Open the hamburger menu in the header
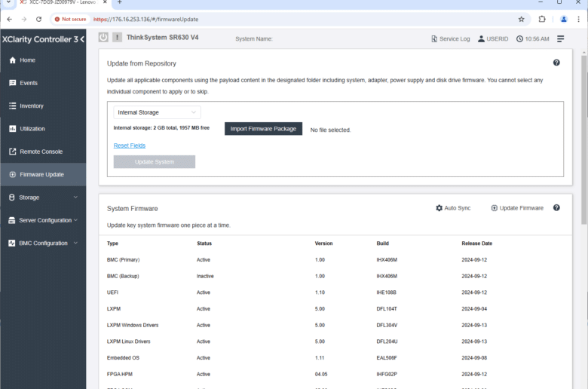 click(560, 38)
